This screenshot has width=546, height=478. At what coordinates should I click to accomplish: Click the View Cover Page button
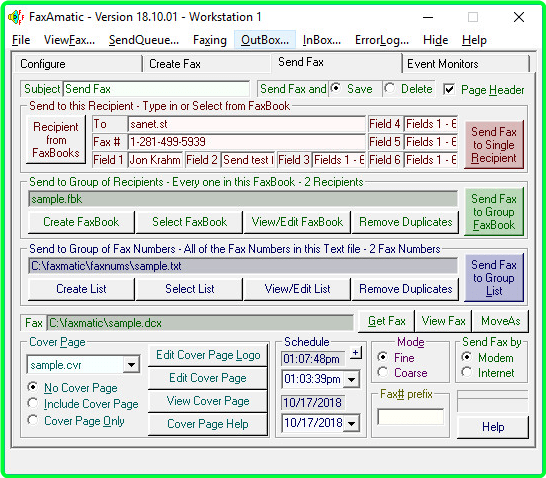point(208,401)
